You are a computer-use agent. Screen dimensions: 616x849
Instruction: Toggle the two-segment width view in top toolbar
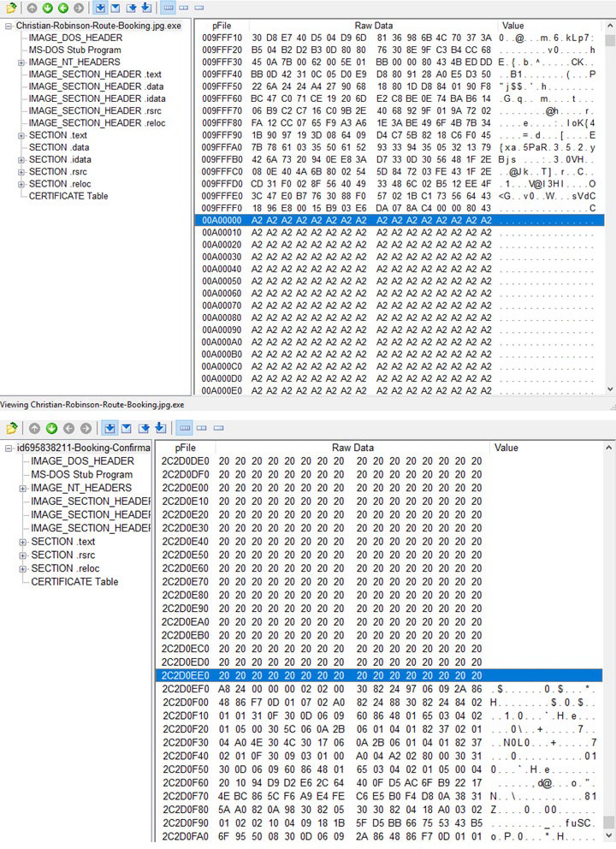coord(184,8)
